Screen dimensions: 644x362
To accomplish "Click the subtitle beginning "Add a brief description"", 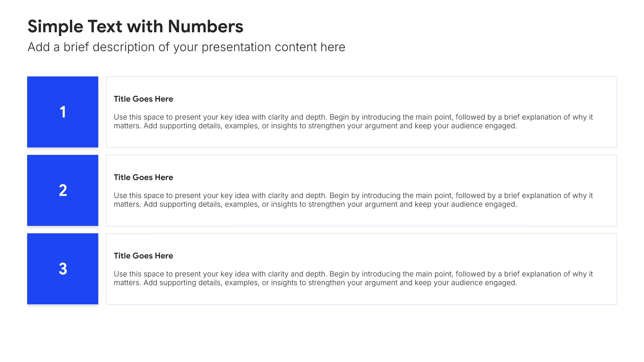I will click(186, 47).
